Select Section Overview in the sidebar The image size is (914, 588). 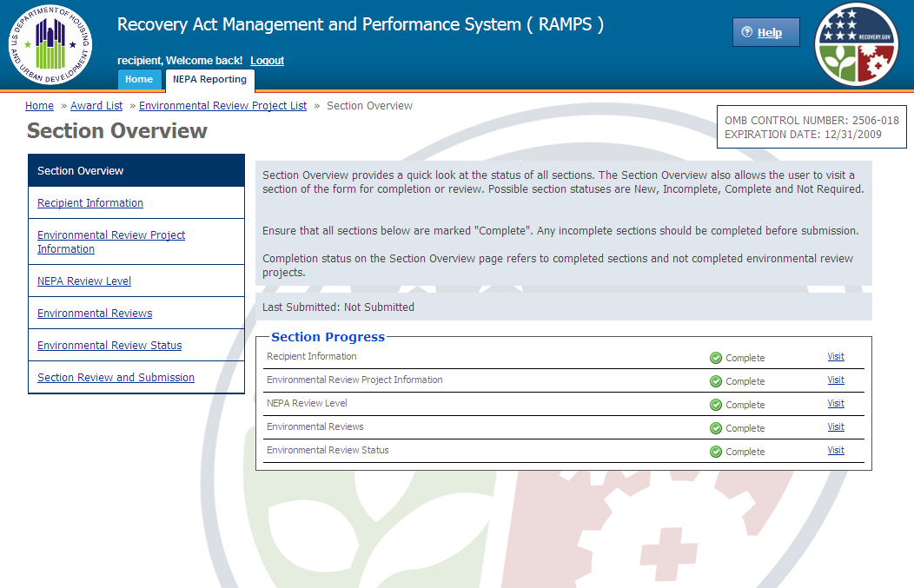[x=81, y=171]
